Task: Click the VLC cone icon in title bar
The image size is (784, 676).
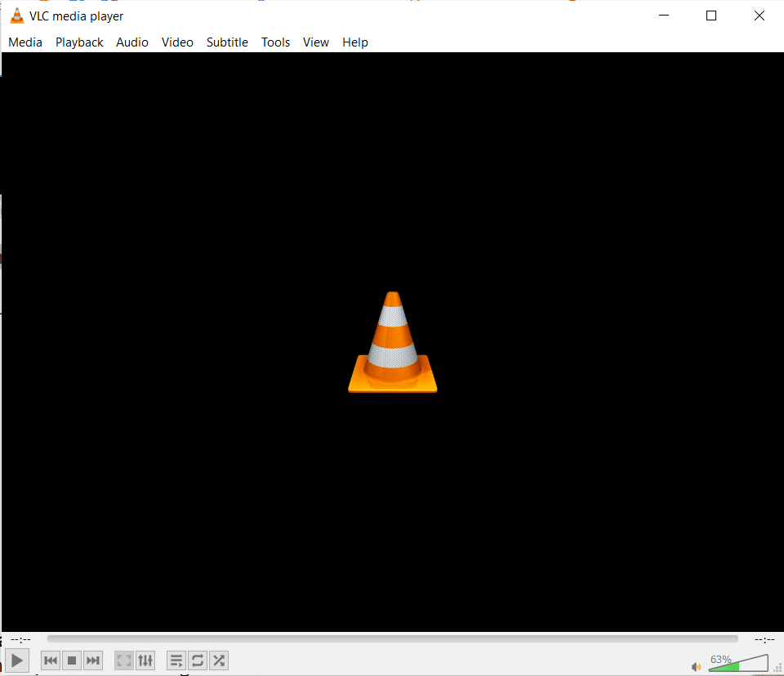Action: tap(16, 15)
